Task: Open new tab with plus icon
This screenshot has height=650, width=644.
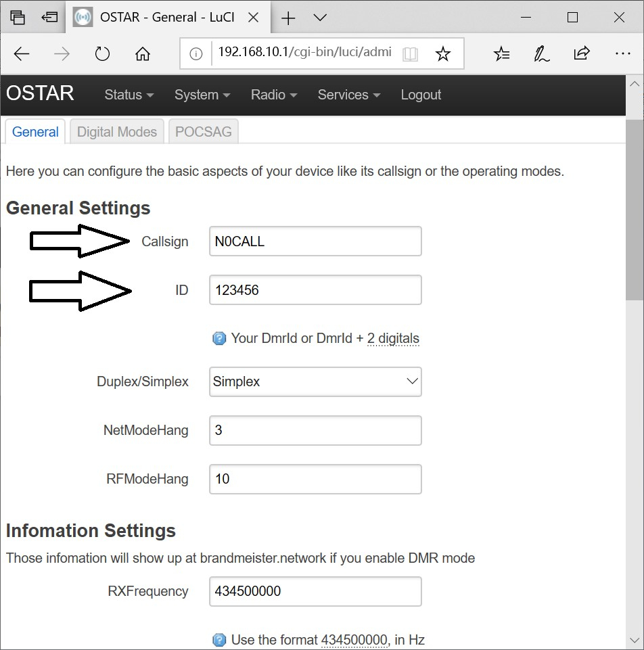Action: [x=288, y=18]
